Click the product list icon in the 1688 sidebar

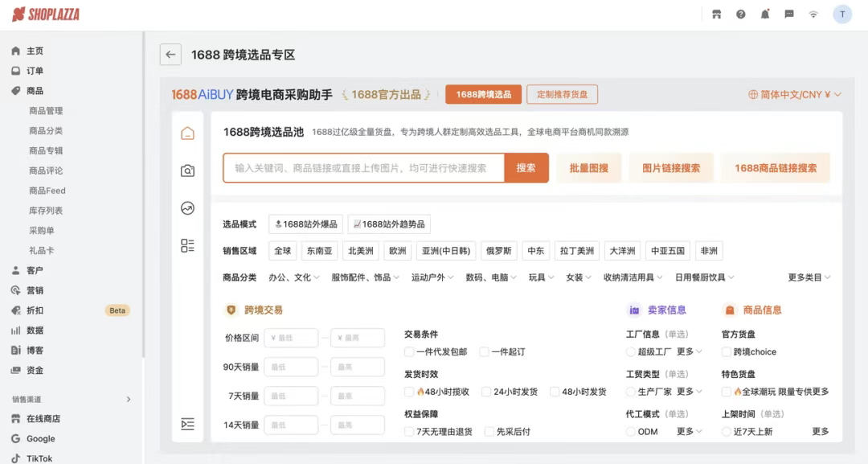pyautogui.click(x=187, y=246)
